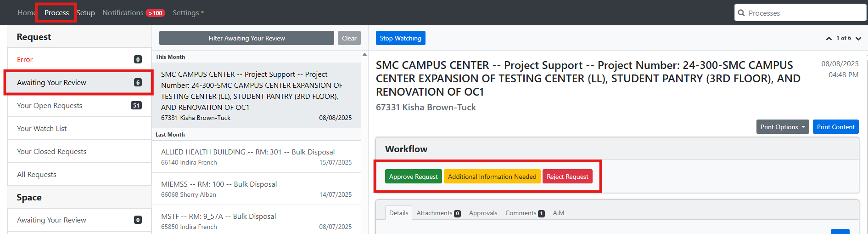Click Additional Information Needed button
The height and width of the screenshot is (234, 868).
(x=492, y=177)
